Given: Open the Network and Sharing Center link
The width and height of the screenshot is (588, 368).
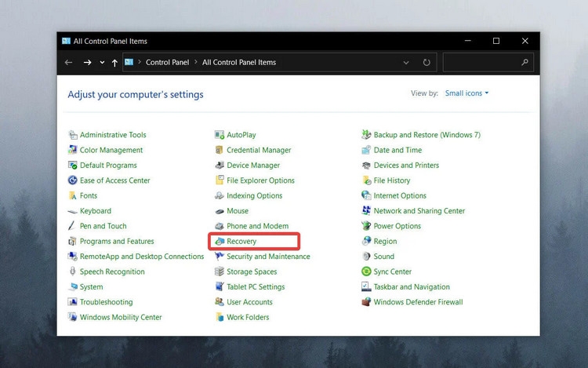Looking at the screenshot, I should tap(419, 211).
